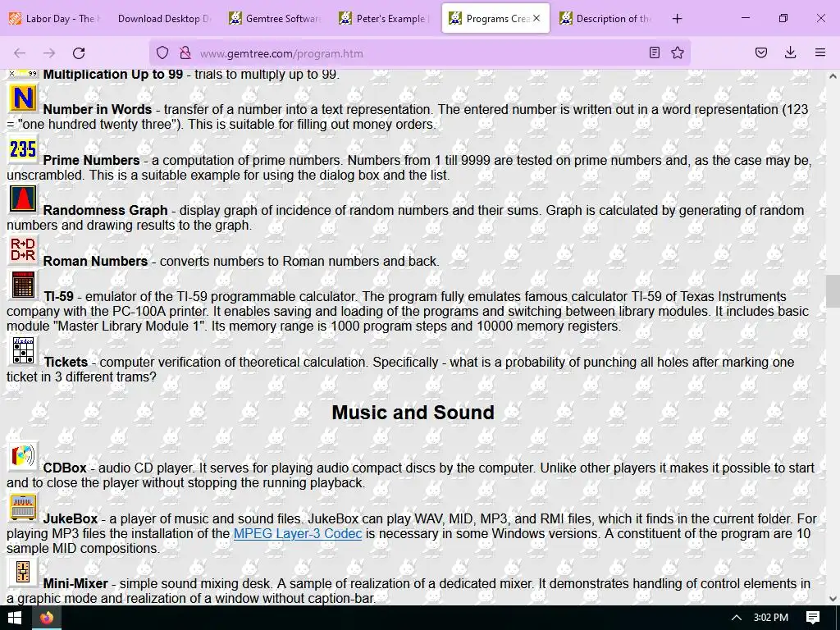The width and height of the screenshot is (840, 630).
Task: Click the Roman Numbers title text
Action: click(x=95, y=262)
